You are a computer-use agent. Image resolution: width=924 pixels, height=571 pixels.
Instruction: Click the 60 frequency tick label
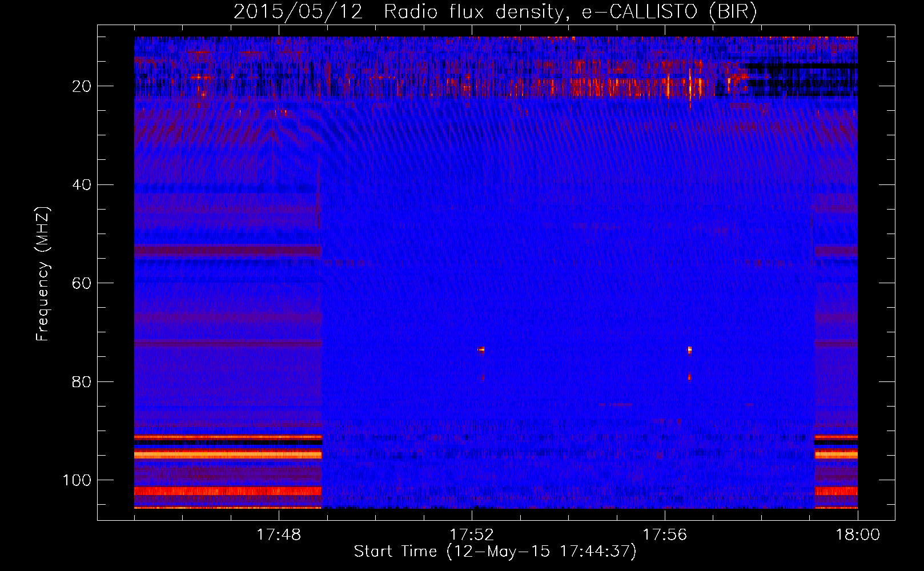[x=82, y=283]
